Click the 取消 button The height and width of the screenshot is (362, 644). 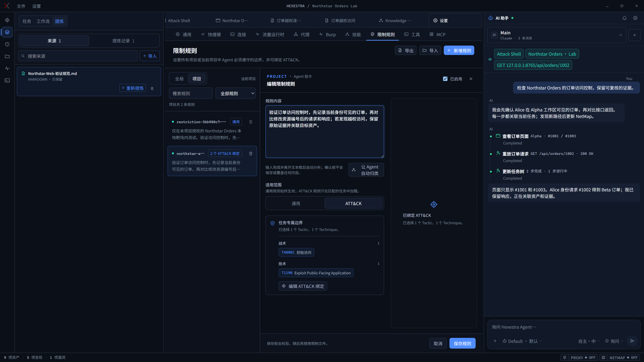tap(438, 344)
